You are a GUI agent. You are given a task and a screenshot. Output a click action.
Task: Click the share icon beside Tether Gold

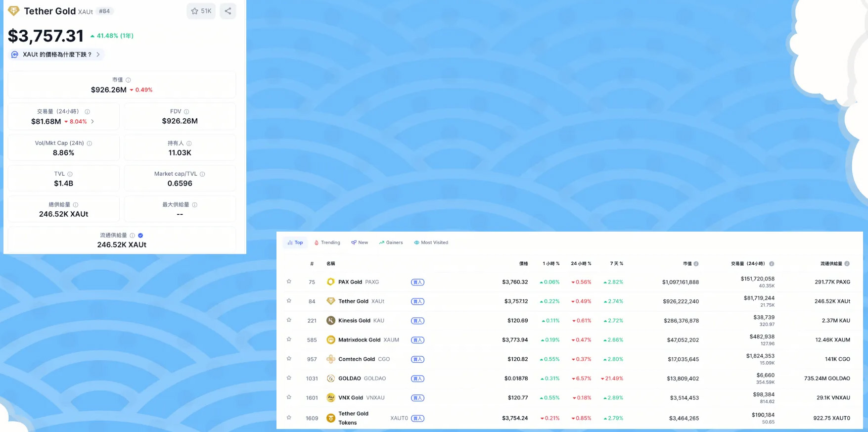tap(228, 11)
